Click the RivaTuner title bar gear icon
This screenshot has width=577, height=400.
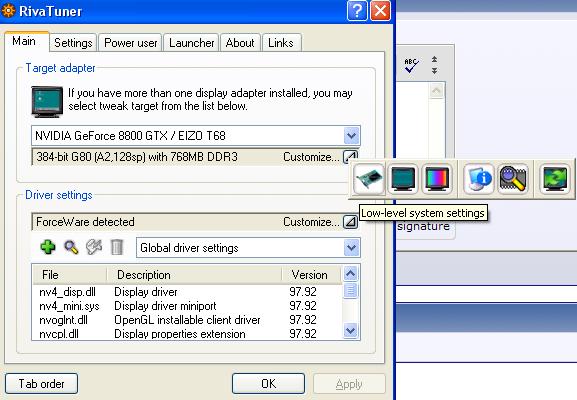[x=8, y=10]
